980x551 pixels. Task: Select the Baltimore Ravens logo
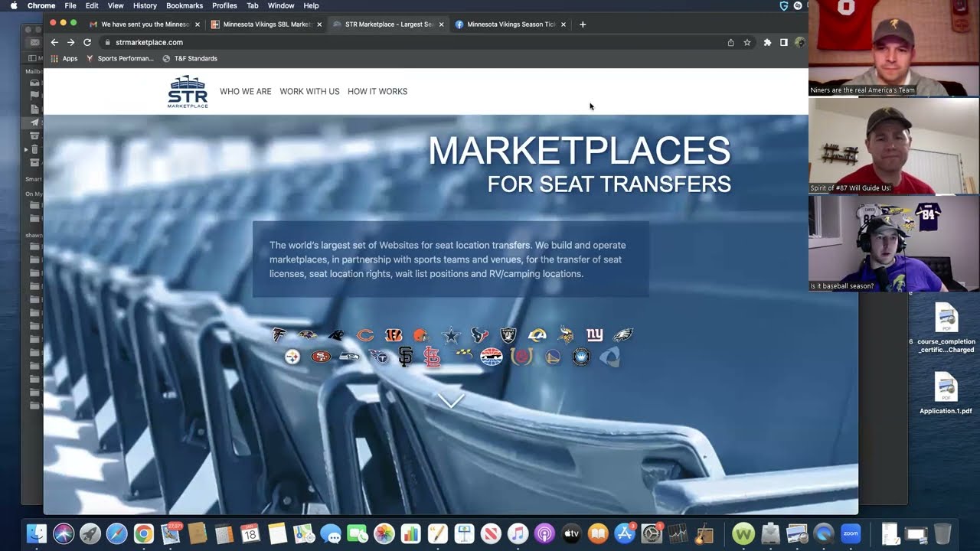point(308,335)
